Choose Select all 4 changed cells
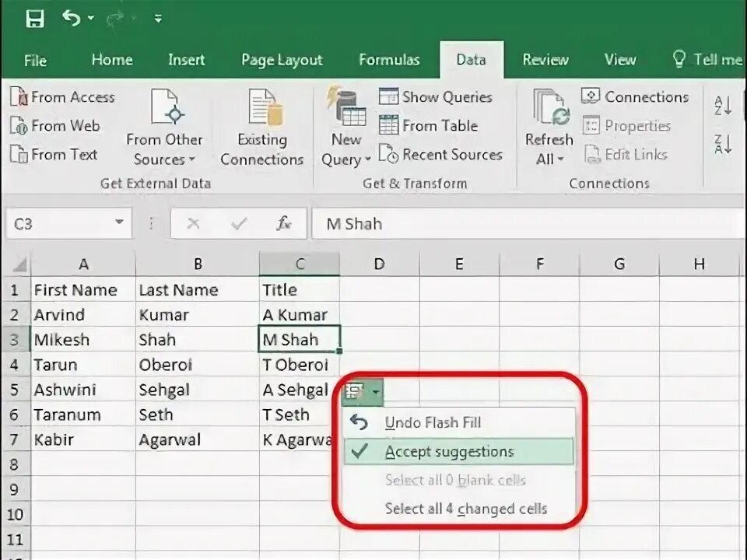The height and width of the screenshot is (560, 747). pyautogui.click(x=459, y=509)
